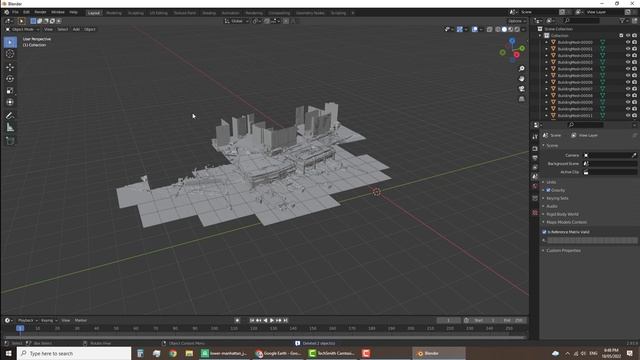Select the Transform tool
Screen dimensions: 640x360
[x=10, y=102]
